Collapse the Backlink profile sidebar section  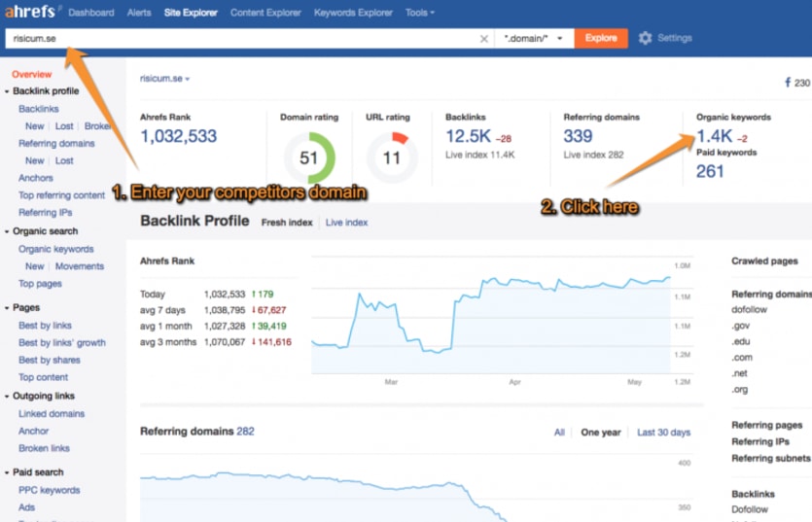(7, 91)
